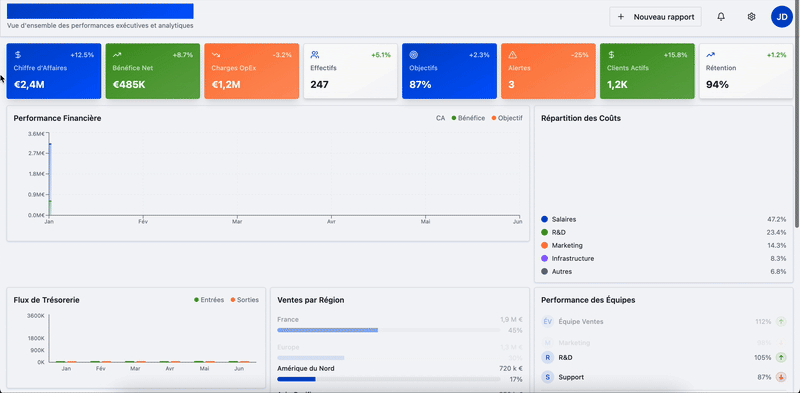The height and width of the screenshot is (393, 800).
Task: Toggle the Objectif legend in Performance Financière
Action: (x=507, y=118)
